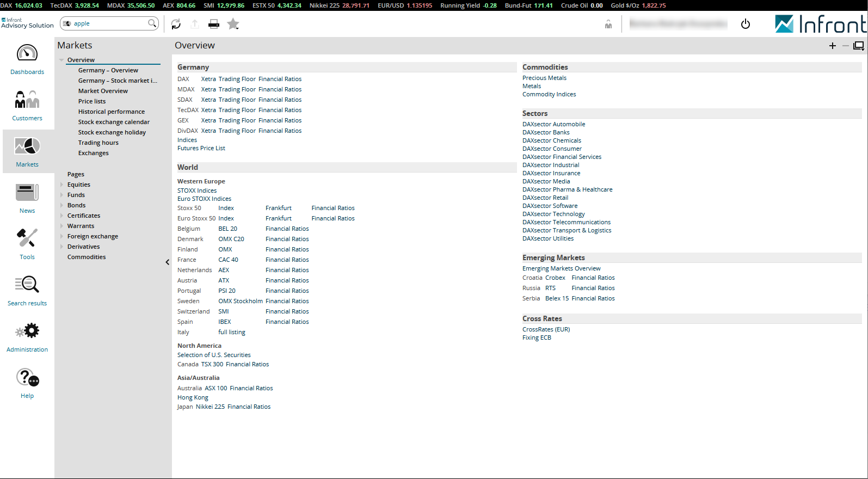Screen dimensions: 868x479
Task: Expand the Equities tree node
Action: click(62, 185)
